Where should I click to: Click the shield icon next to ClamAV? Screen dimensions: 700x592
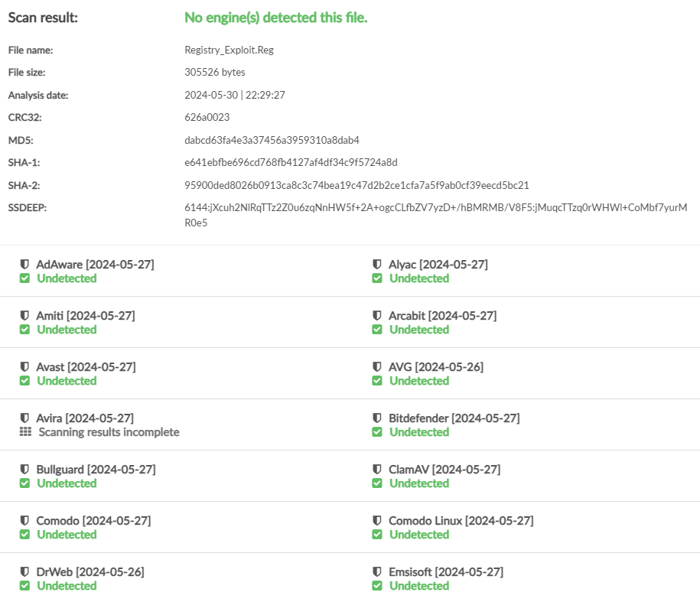(377, 470)
